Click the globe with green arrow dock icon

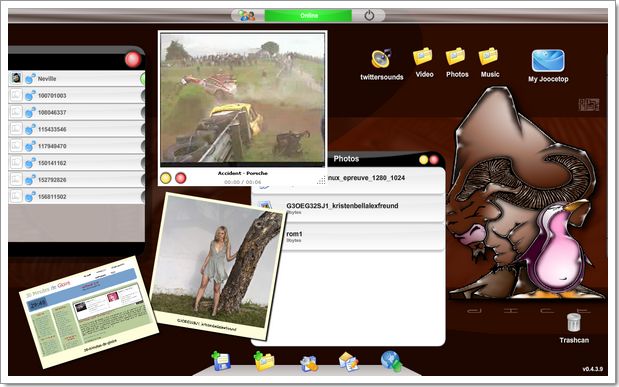[x=391, y=361]
